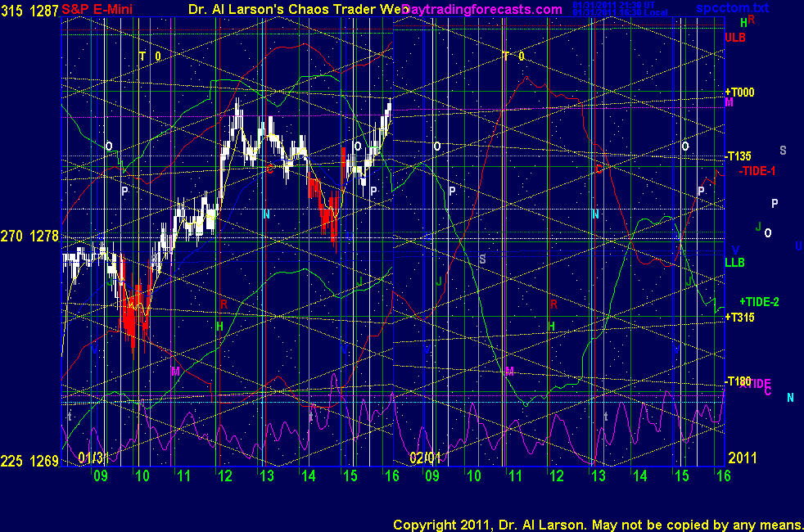Select the "-T135" level label
This screenshot has width=804, height=532.
point(739,156)
